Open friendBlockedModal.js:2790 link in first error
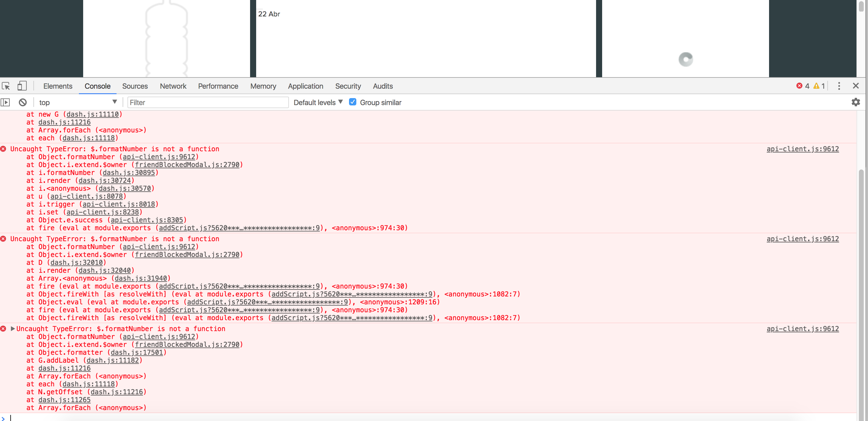The image size is (868, 421). (187, 165)
